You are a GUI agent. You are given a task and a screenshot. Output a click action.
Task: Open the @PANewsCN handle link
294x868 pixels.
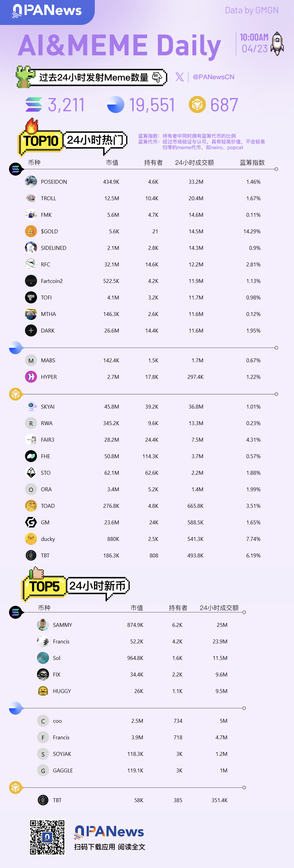(x=213, y=77)
